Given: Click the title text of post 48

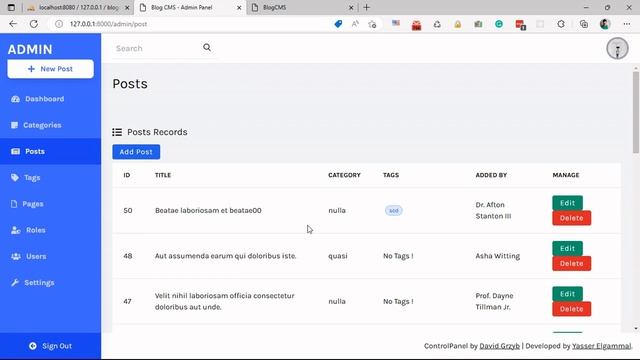Looking at the screenshot, I should pos(225,256).
